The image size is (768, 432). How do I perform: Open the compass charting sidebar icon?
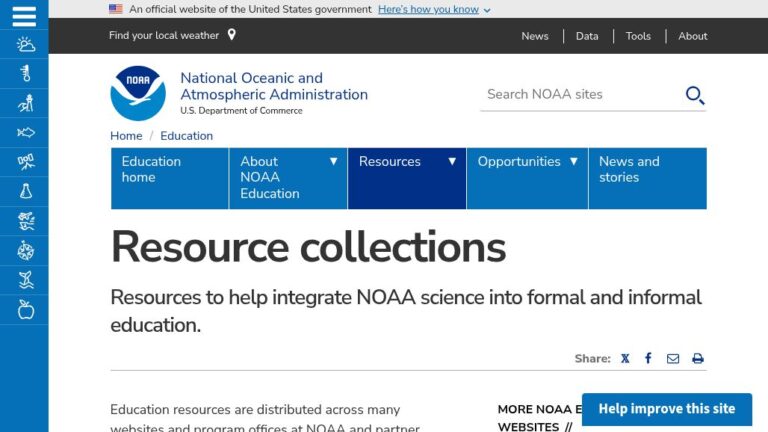(26, 251)
